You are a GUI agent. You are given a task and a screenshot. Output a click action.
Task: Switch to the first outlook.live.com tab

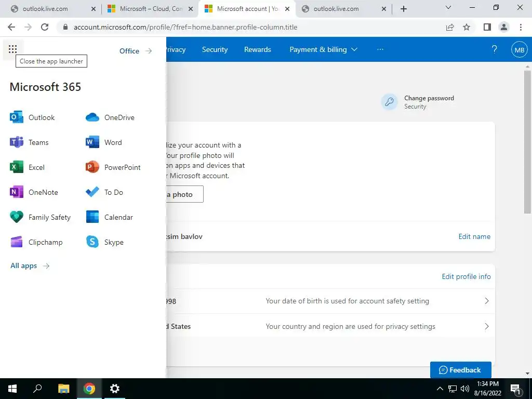click(45, 9)
